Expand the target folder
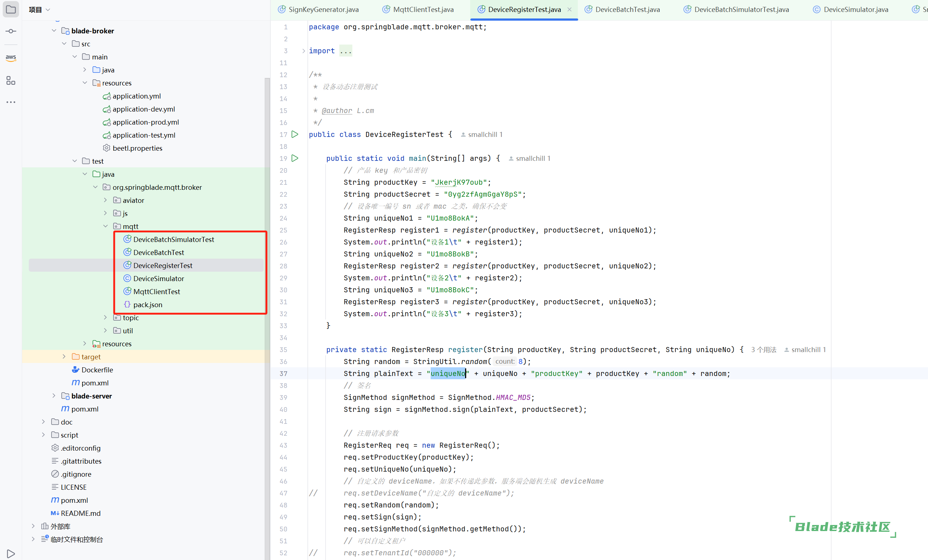Screen dimensions: 928x560 click(64, 356)
